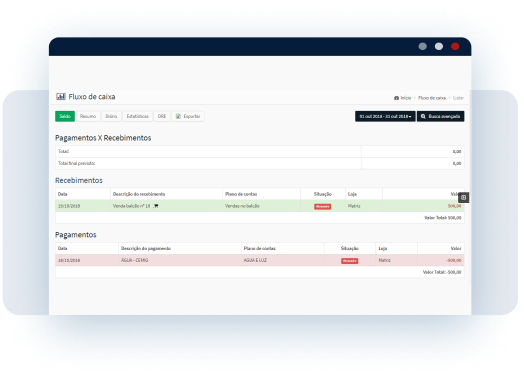The width and height of the screenshot is (524, 378).
Task: Open Fluxo de caixa breadcrumb link
Action: 432,98
